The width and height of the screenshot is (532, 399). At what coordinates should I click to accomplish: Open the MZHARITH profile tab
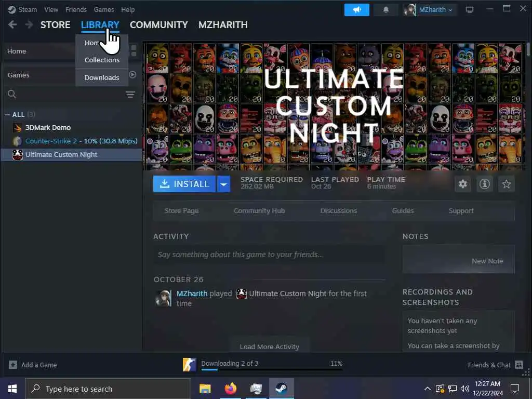pos(223,25)
